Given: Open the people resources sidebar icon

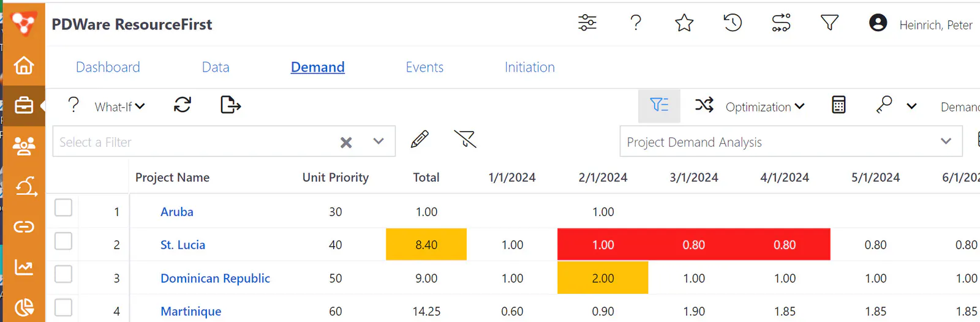Looking at the screenshot, I should coord(24,146).
